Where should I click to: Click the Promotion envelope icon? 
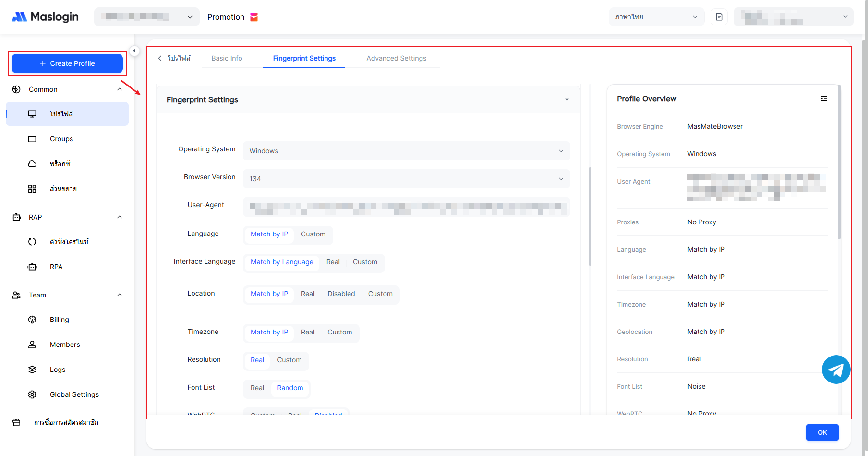[254, 17]
